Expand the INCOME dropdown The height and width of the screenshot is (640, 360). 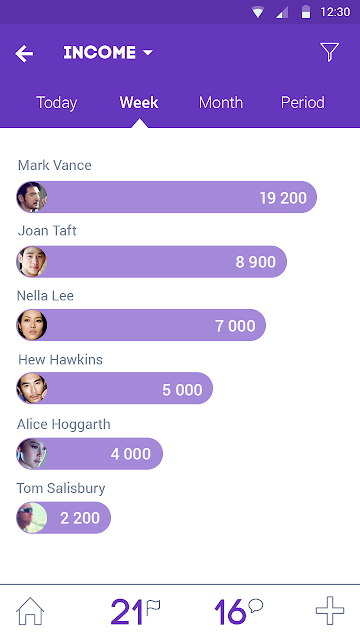(x=108, y=53)
